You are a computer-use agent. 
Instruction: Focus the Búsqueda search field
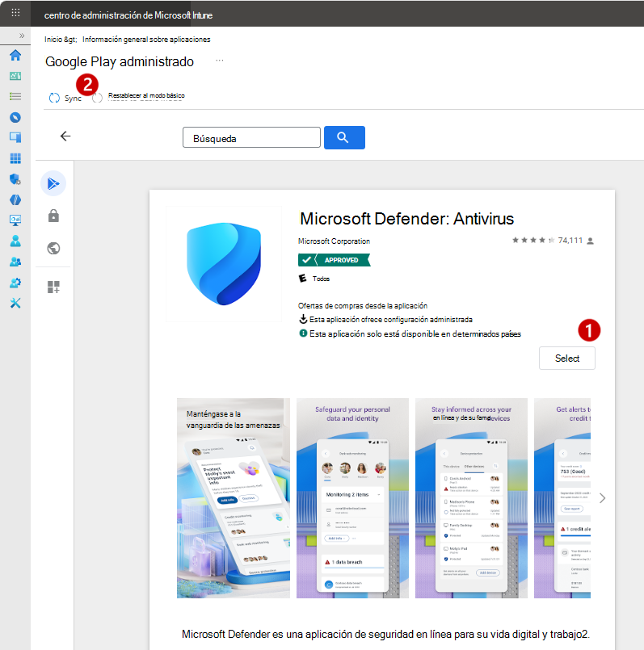coord(251,137)
